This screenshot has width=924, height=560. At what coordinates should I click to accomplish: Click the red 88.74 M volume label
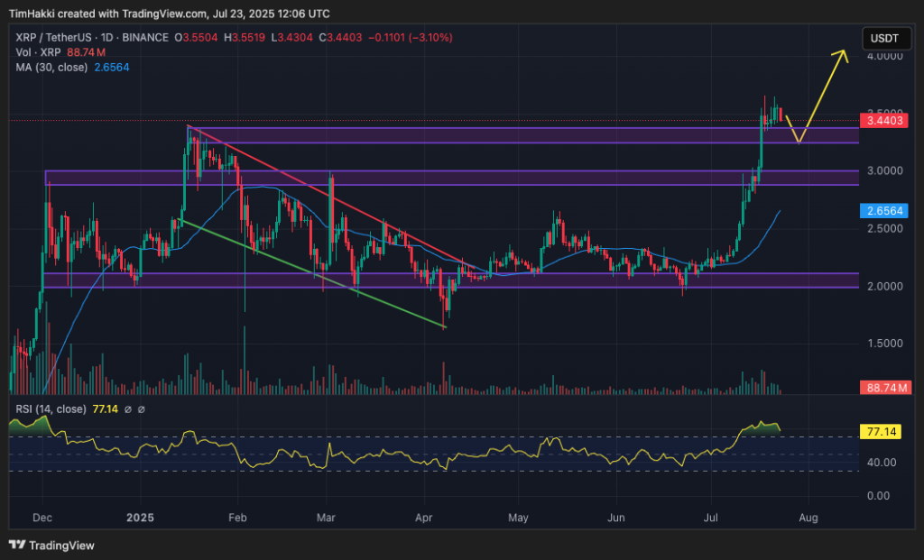[x=884, y=387]
